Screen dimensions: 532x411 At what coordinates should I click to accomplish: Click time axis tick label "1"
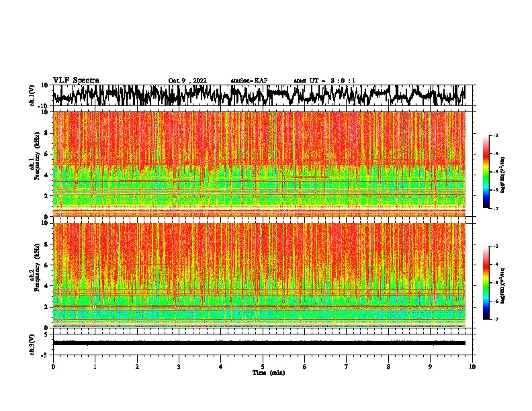coord(95,367)
